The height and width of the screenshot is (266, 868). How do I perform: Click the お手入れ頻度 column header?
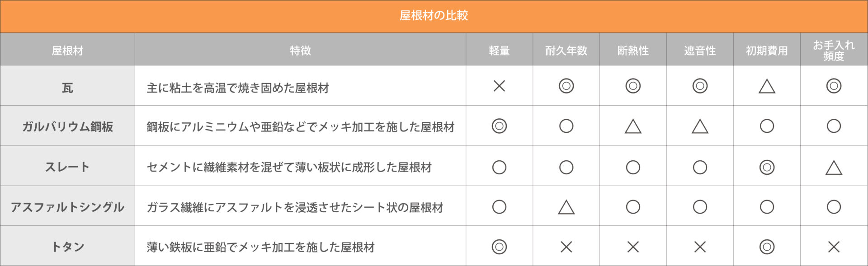coord(834,51)
